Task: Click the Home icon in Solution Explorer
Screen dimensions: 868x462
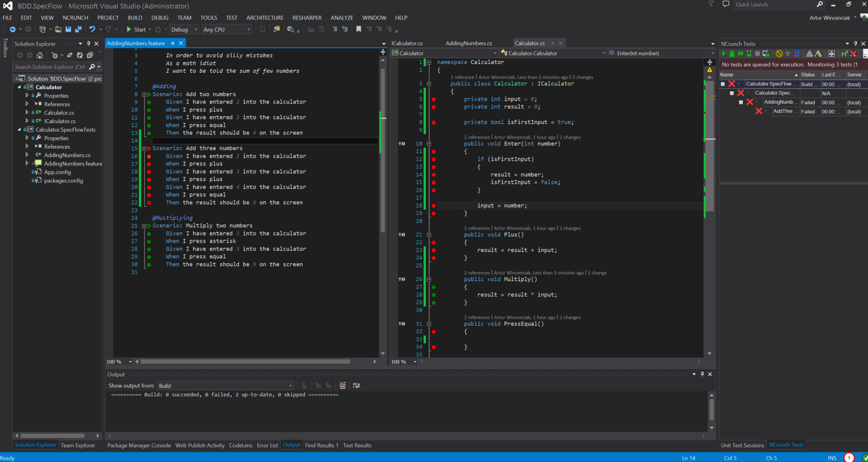Action: (x=40, y=55)
